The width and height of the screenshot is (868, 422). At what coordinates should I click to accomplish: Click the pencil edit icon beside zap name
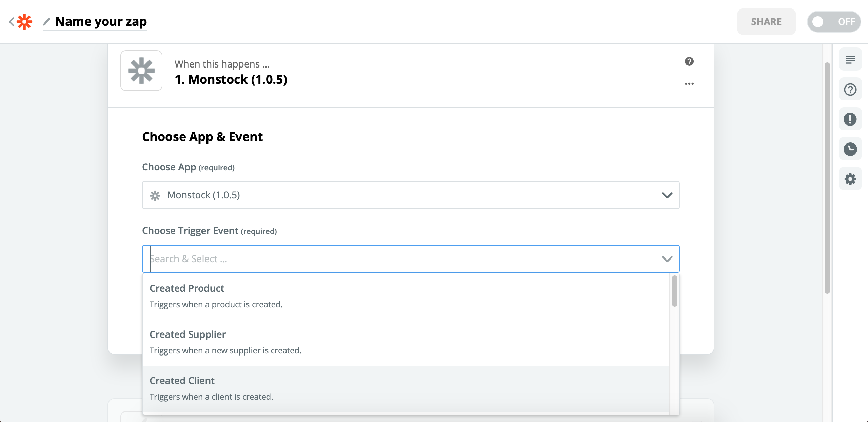[47, 22]
